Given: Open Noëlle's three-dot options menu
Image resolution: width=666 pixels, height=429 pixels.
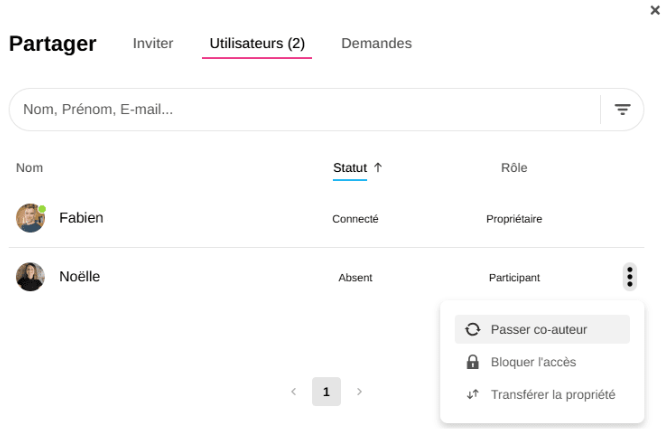Looking at the screenshot, I should [629, 277].
